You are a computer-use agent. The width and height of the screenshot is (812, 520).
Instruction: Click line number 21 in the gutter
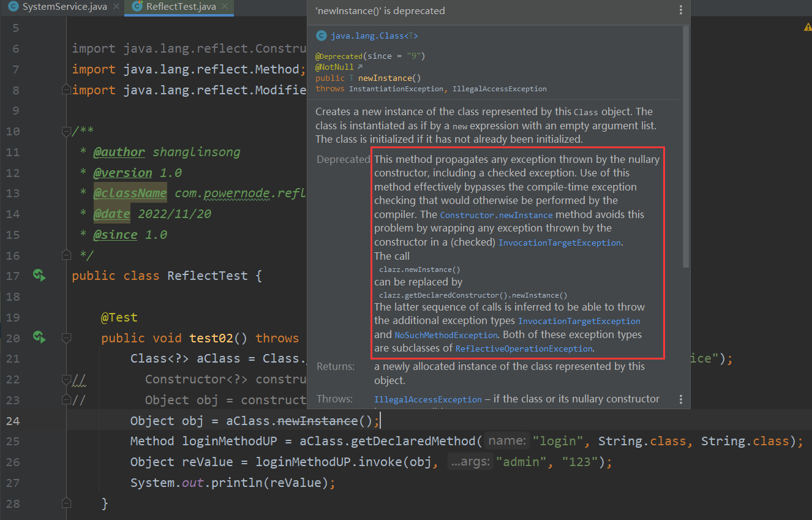(x=12, y=358)
